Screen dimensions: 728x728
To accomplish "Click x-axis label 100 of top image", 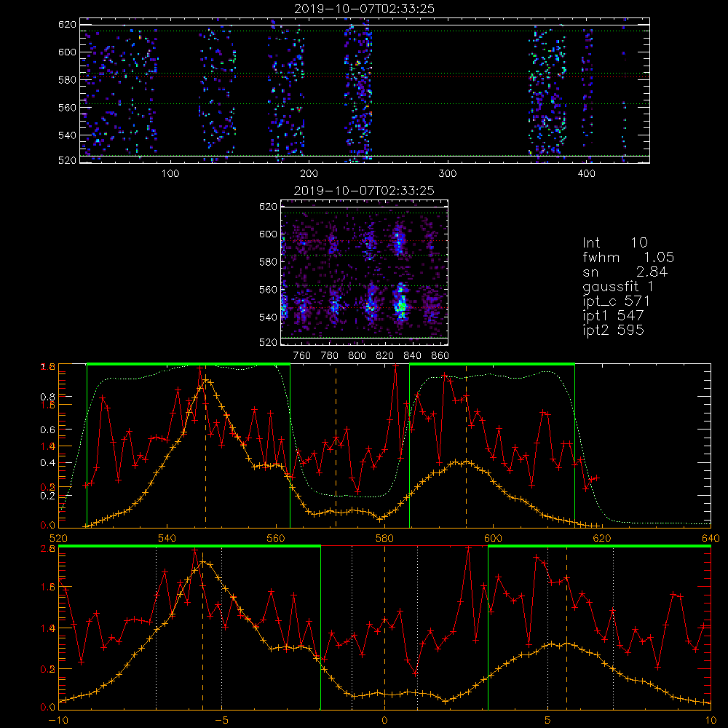I will coord(170,174).
